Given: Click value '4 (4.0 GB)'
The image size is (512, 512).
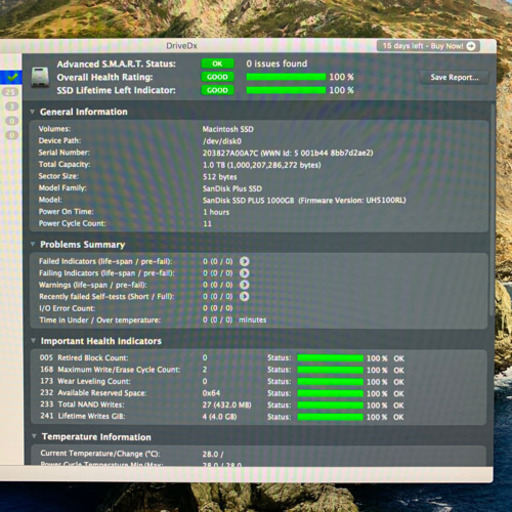Looking at the screenshot, I should 219,417.
